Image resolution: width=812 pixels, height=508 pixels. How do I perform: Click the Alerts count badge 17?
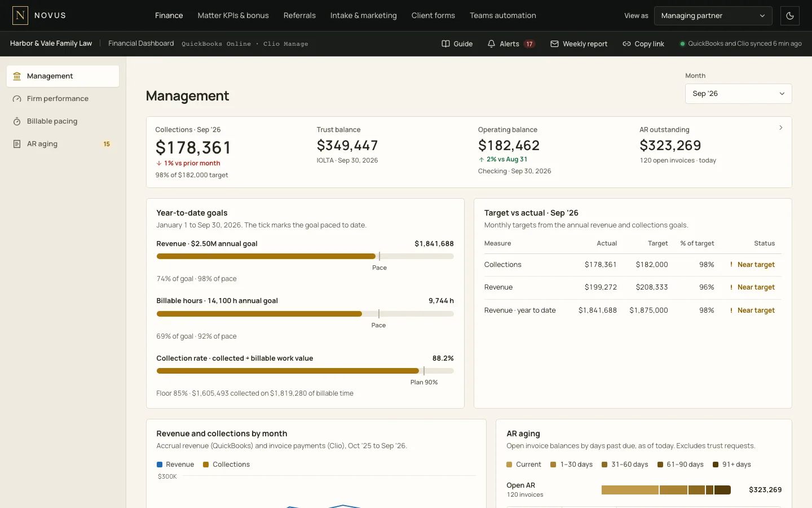coord(529,44)
